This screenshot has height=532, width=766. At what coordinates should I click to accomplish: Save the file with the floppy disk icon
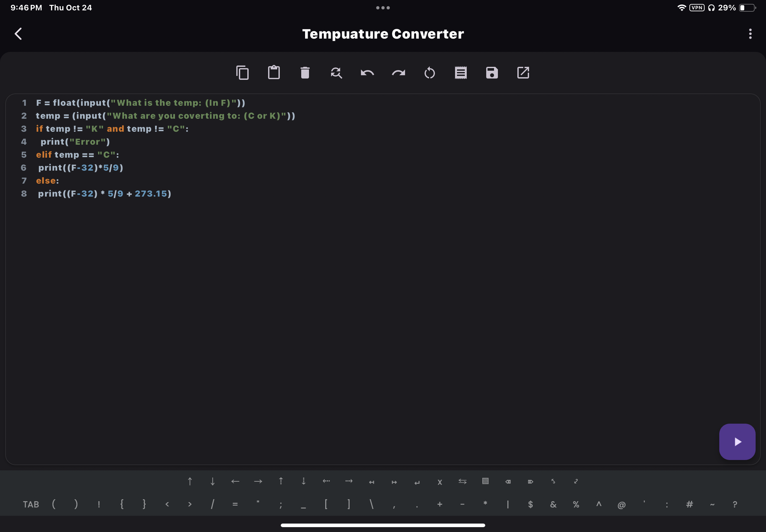click(492, 73)
